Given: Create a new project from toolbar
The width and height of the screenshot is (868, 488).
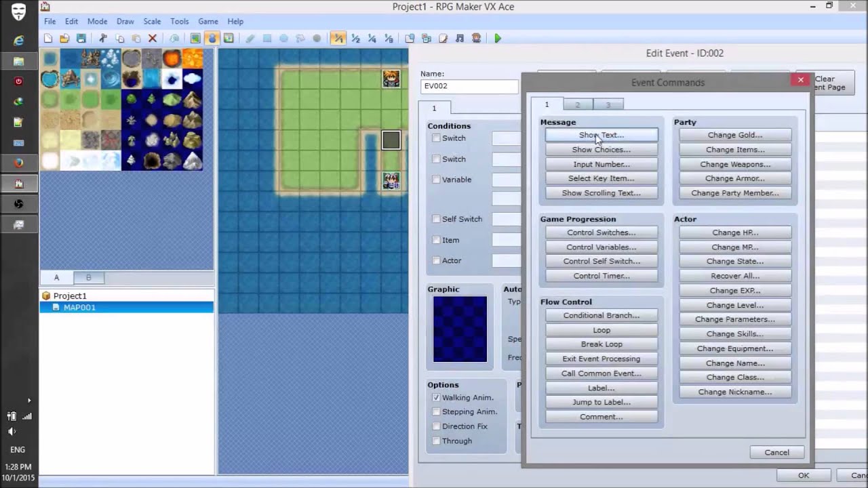Looking at the screenshot, I should 48,39.
